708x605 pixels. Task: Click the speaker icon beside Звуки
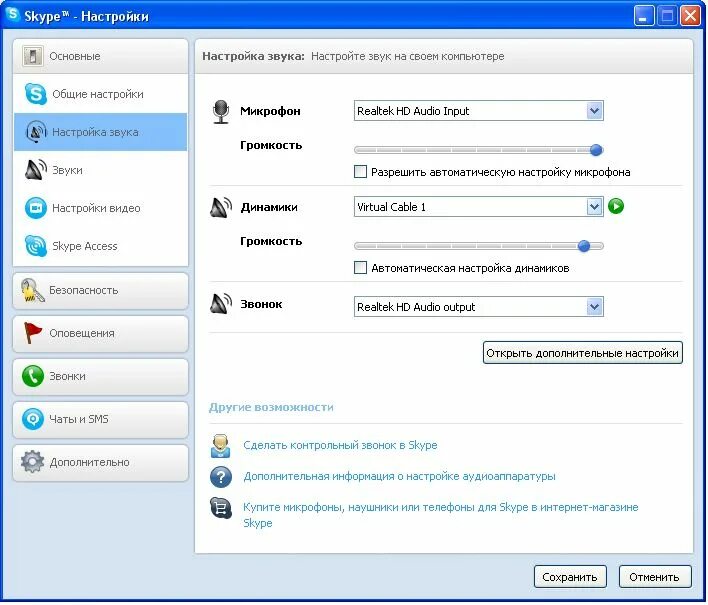coord(36,170)
